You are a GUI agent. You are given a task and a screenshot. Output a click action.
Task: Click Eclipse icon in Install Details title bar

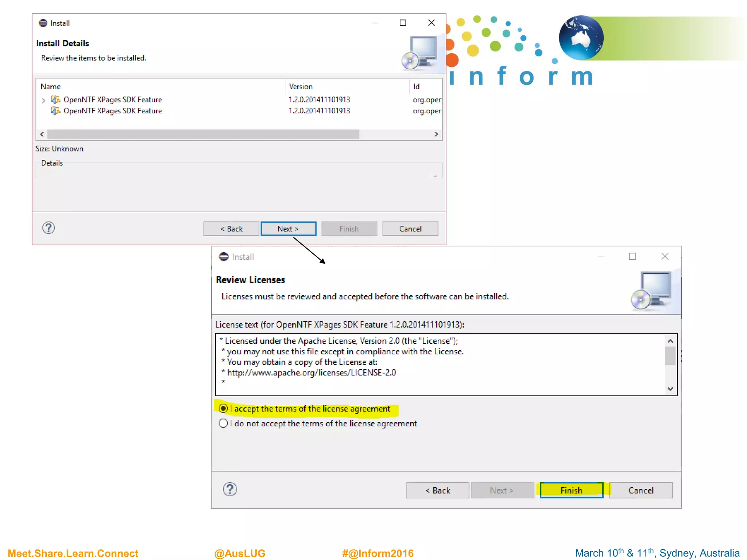pyautogui.click(x=43, y=23)
